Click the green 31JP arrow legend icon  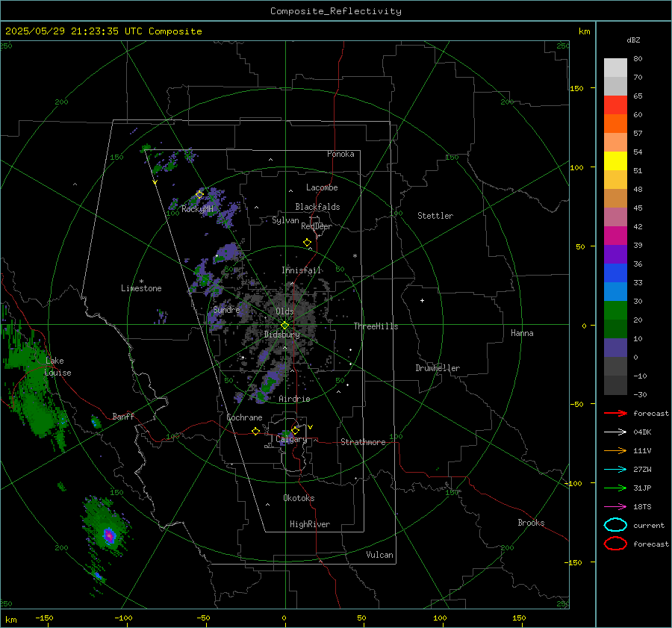click(615, 488)
